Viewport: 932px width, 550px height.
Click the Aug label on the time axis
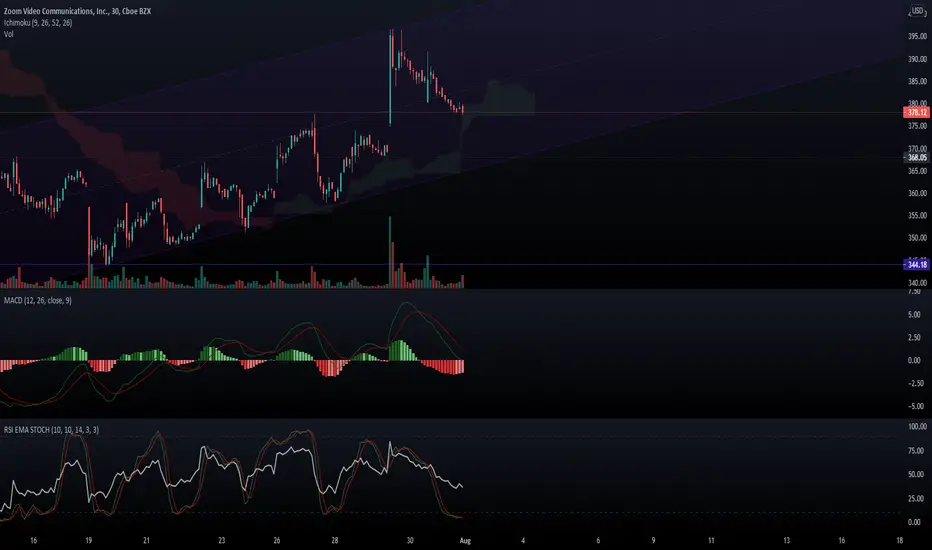[465, 540]
